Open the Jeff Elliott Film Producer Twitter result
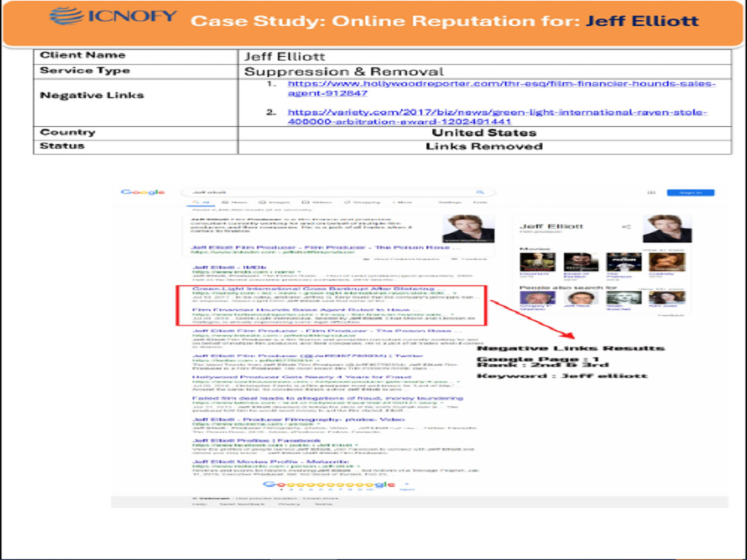Viewport: 747px width, 560px height. coord(308,355)
